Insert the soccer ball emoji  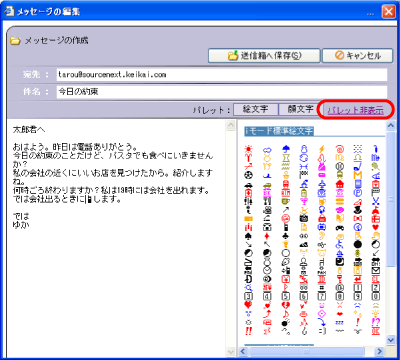point(248,175)
